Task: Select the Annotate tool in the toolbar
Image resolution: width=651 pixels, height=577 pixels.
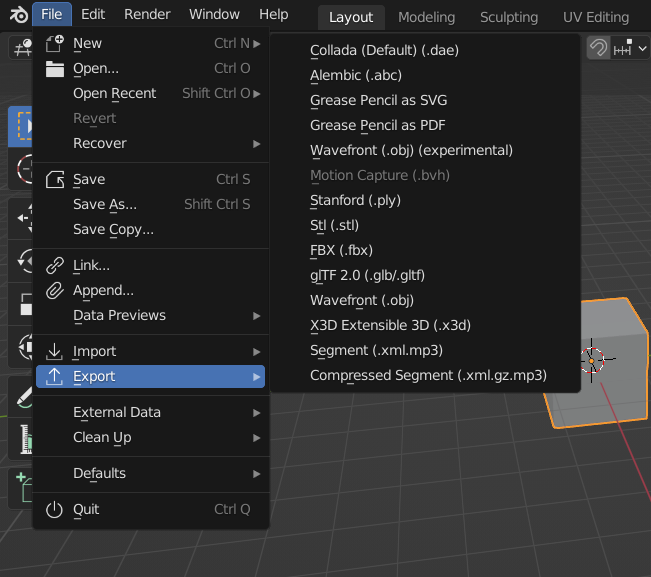Action: click(21, 397)
